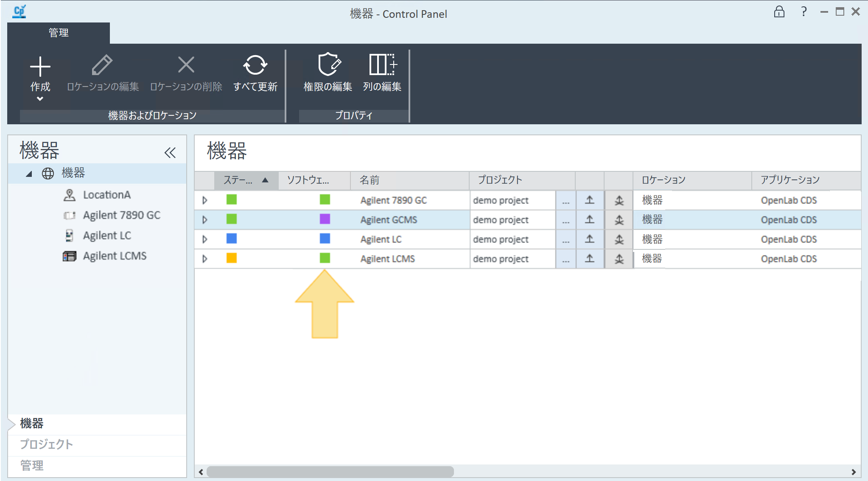The width and height of the screenshot is (868, 481).
Task: Click double-arrow launch icon for Agilent LC
Action: coord(619,239)
